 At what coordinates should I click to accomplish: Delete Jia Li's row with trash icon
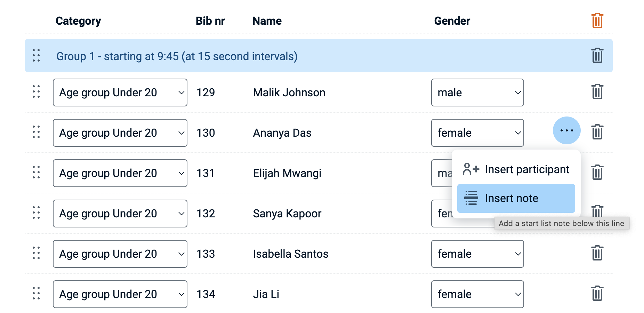(597, 294)
